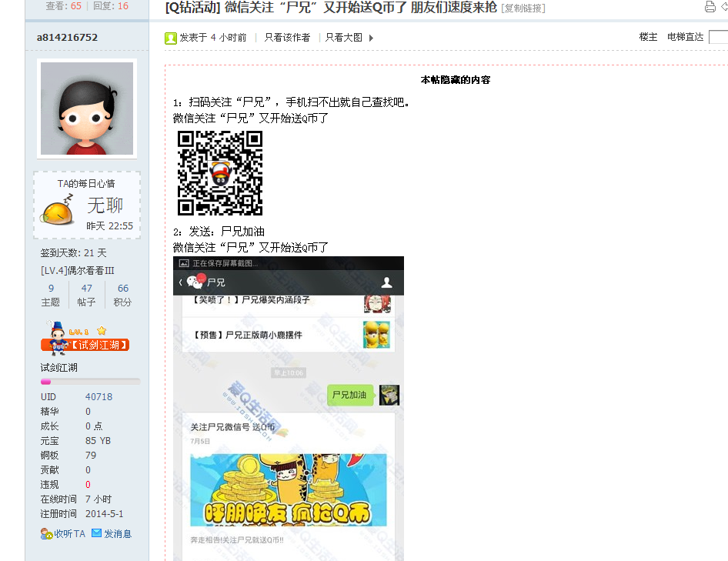Click the 回复: 16 reply count
The width and height of the screenshot is (728, 561).
click(x=111, y=6)
